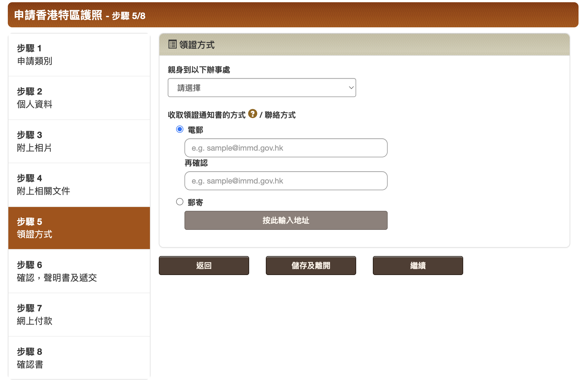
Task: Jump to 步驟 7 網上付款
Action: coord(79,314)
